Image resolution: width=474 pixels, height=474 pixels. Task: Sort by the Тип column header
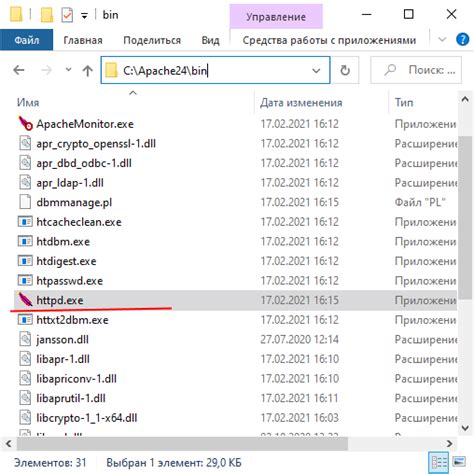tap(404, 102)
